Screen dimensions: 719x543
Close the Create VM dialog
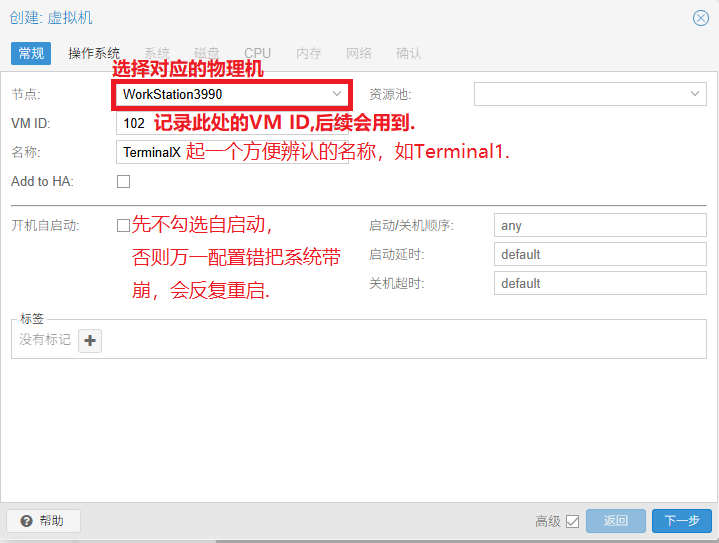pos(701,18)
